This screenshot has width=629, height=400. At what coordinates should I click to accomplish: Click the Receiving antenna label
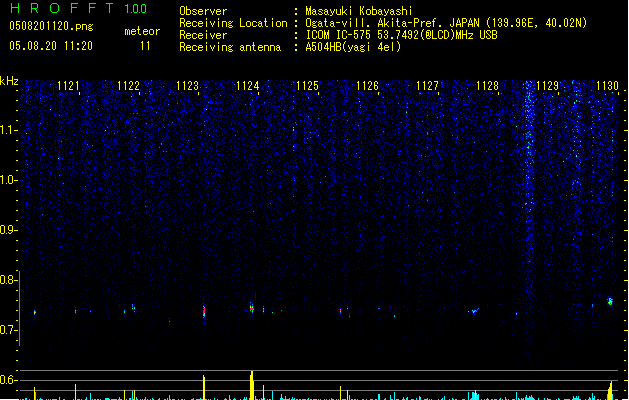[x=230, y=47]
